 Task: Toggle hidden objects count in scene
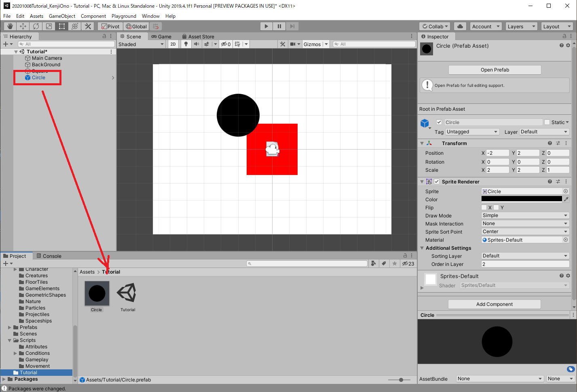tap(226, 44)
